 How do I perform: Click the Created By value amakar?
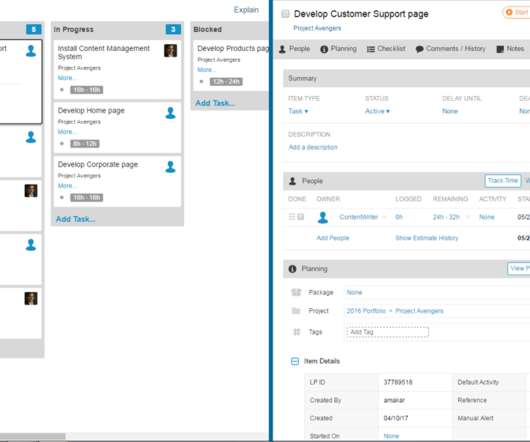(x=394, y=400)
